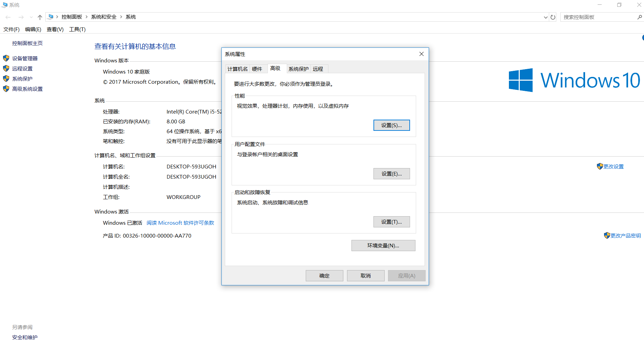Click the product ID 00326-10000-00000-AA770

[x=157, y=236]
